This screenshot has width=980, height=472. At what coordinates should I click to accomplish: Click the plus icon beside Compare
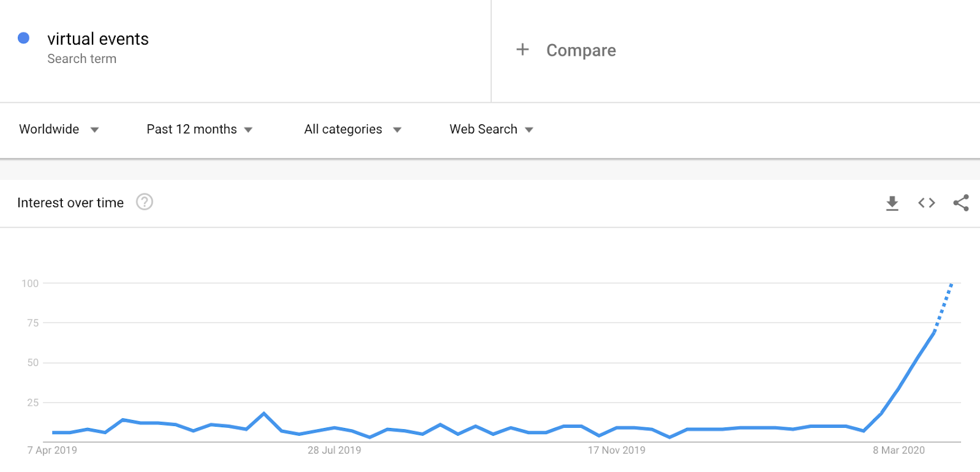click(x=522, y=50)
